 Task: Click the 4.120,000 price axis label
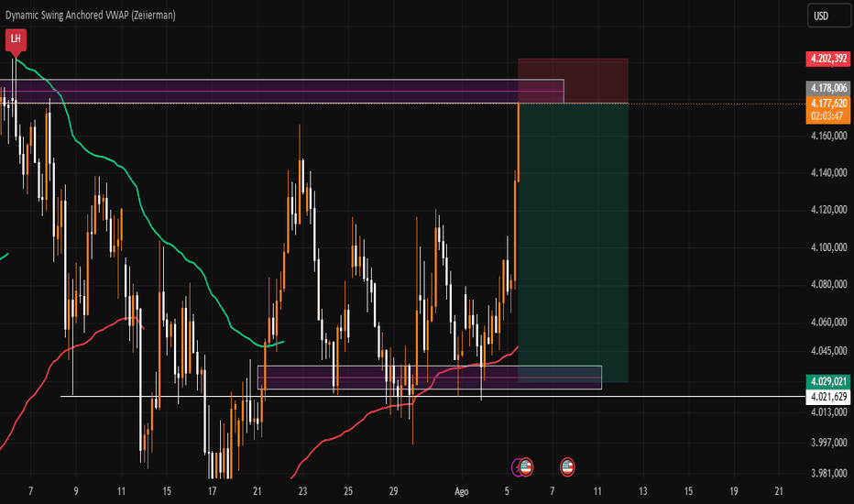(828, 210)
